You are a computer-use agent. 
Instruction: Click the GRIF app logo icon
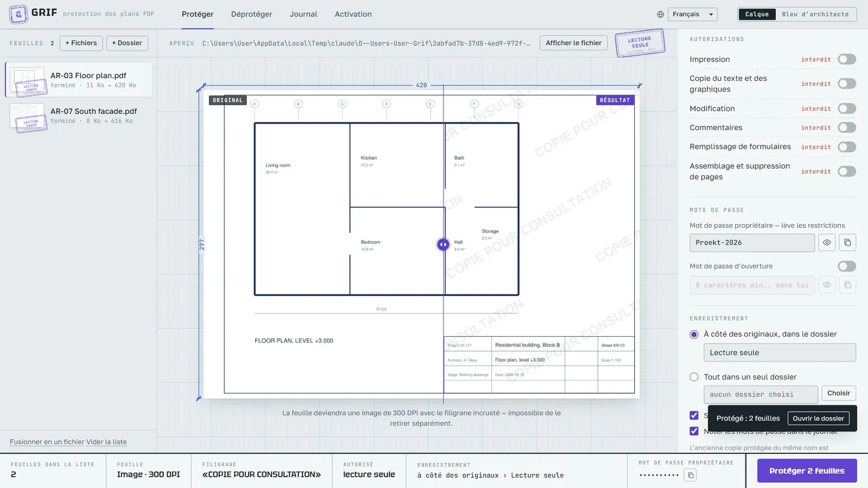click(x=18, y=14)
